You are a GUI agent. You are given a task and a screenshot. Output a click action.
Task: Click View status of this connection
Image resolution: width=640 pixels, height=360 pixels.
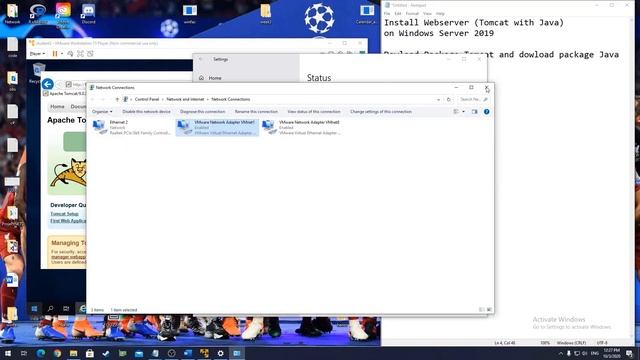313,111
